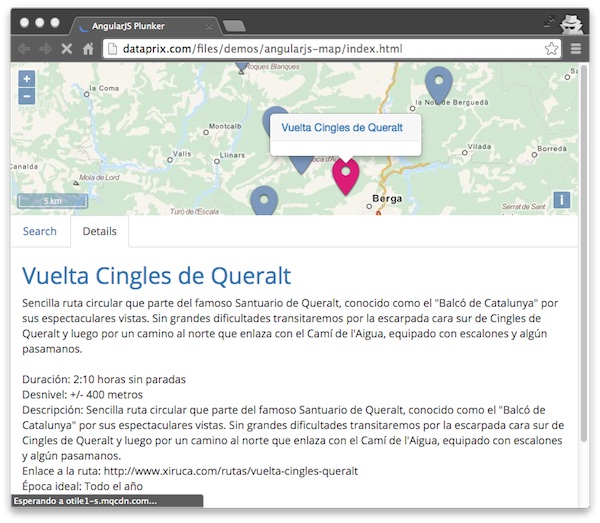Go forward with browser forward arrow
The image size is (600, 523).
click(x=46, y=49)
